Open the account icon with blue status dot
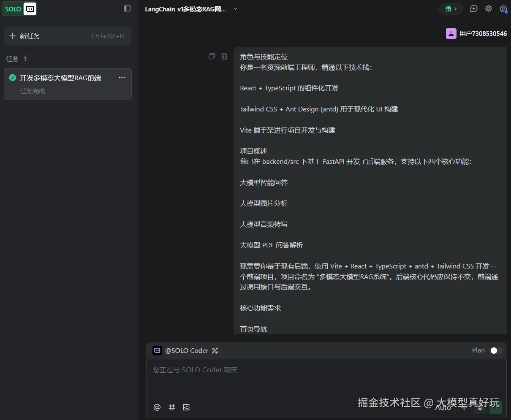 click(x=503, y=8)
